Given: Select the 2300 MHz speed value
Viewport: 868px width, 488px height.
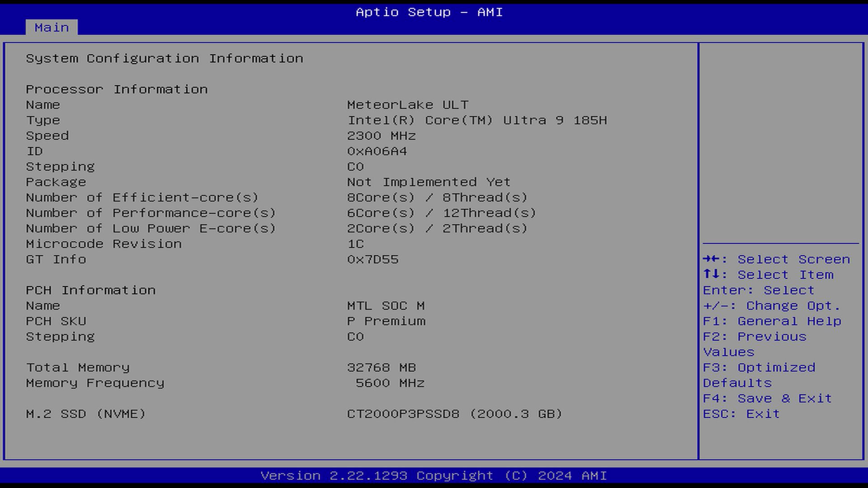Looking at the screenshot, I should click(x=382, y=136).
